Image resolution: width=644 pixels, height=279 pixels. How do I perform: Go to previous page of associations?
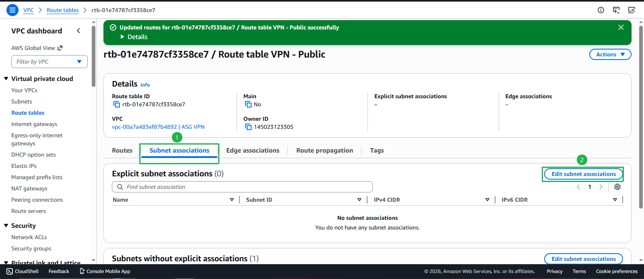pyautogui.click(x=578, y=187)
